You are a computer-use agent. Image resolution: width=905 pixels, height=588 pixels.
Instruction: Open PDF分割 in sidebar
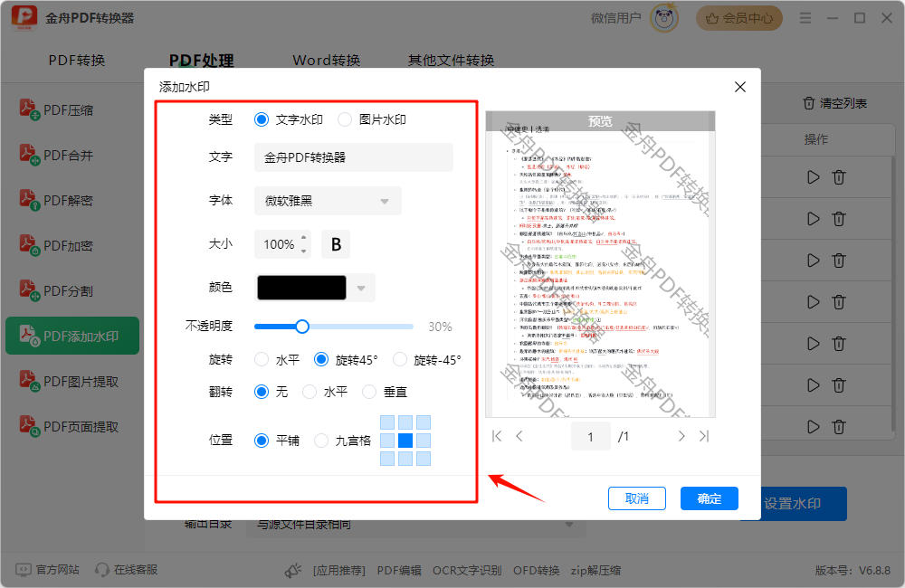point(56,290)
